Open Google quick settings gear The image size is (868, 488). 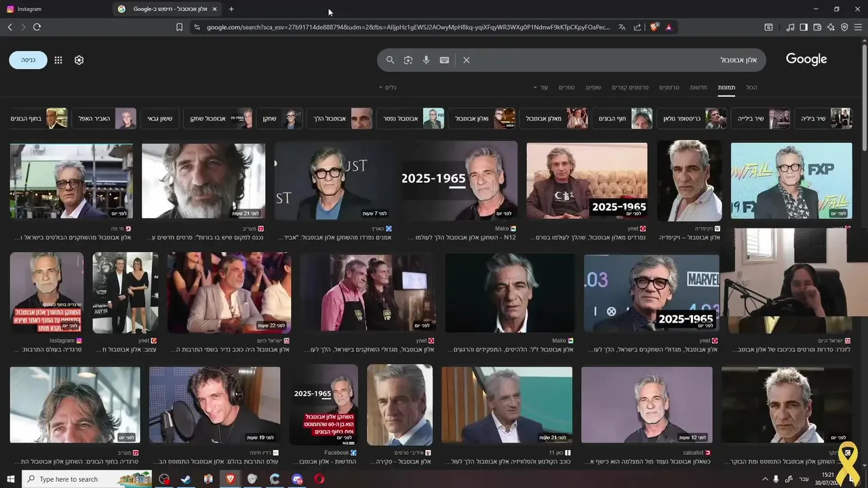[79, 60]
